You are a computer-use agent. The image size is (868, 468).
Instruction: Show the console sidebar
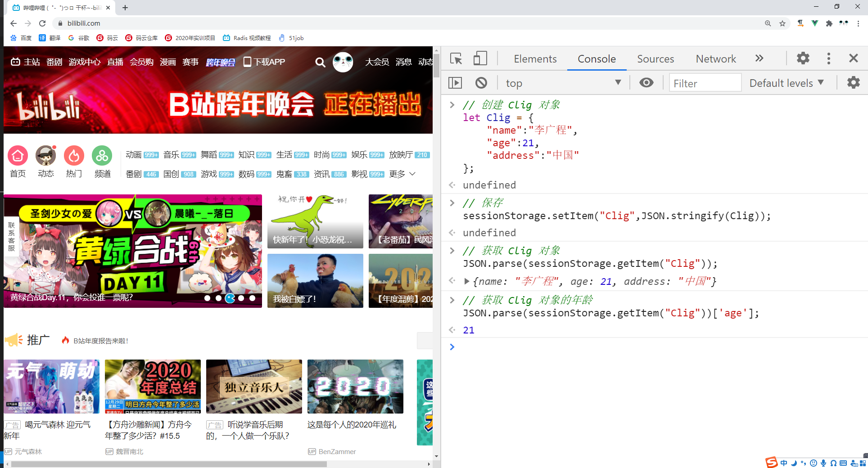pyautogui.click(x=455, y=83)
